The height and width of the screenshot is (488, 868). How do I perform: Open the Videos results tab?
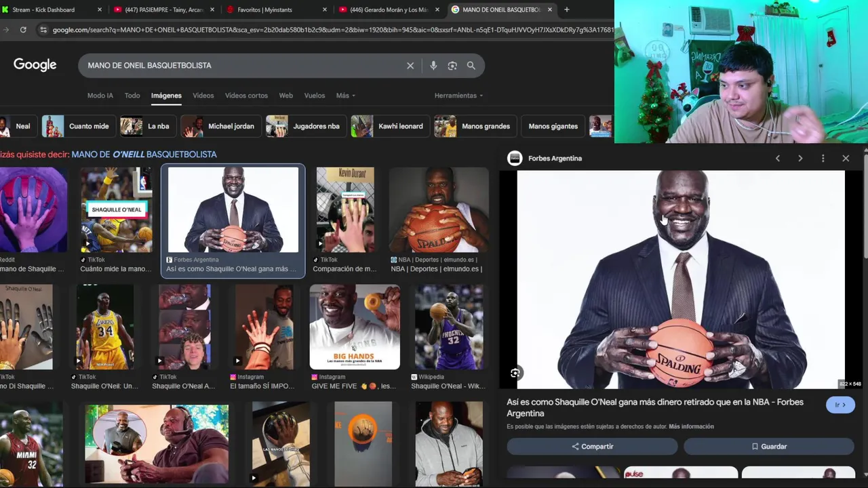(203, 96)
